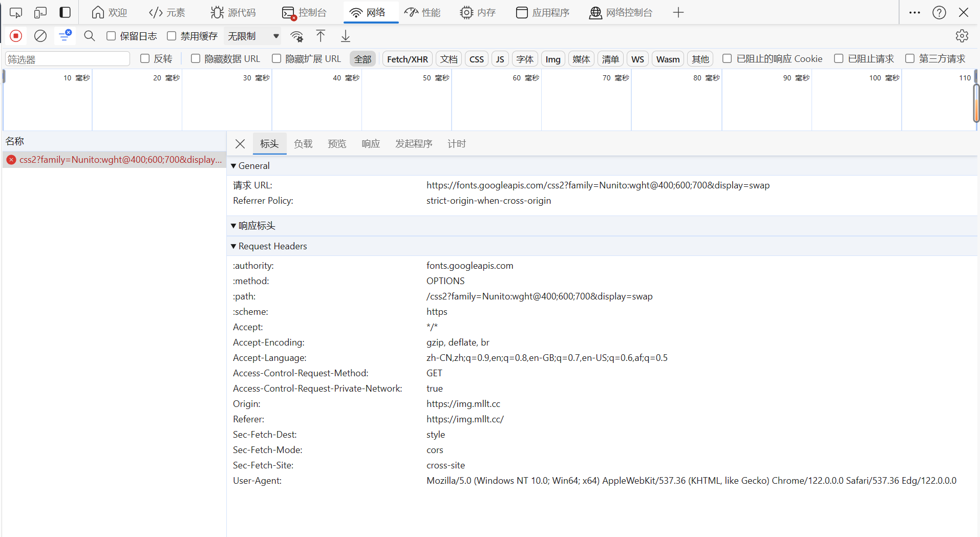Check 已阻止的响应 Cookie checkbox
Screen dimensions: 980x537
[727, 58]
